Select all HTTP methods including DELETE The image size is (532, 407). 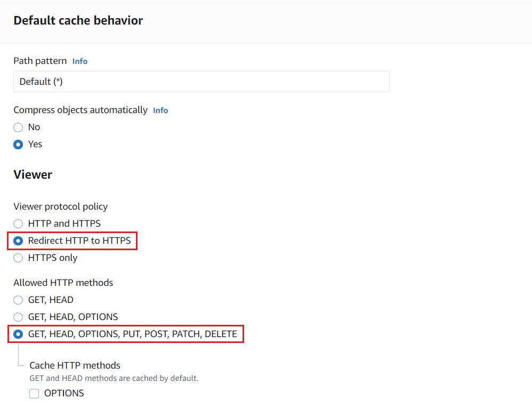pyautogui.click(x=18, y=334)
